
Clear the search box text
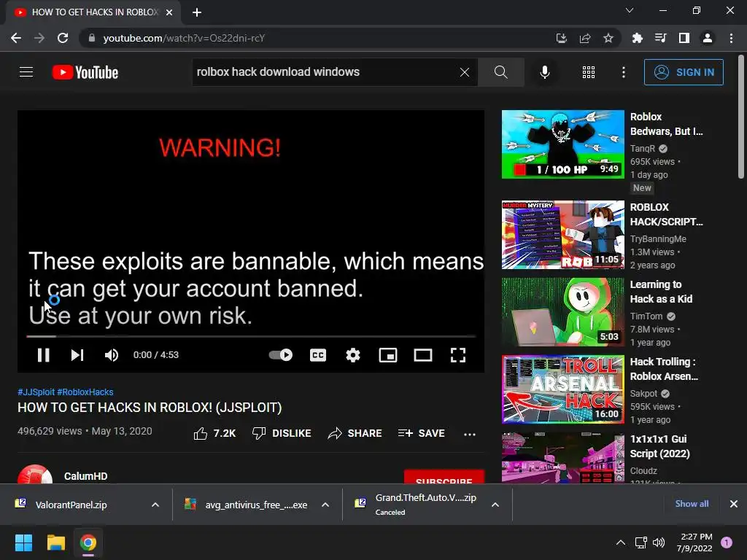click(465, 72)
